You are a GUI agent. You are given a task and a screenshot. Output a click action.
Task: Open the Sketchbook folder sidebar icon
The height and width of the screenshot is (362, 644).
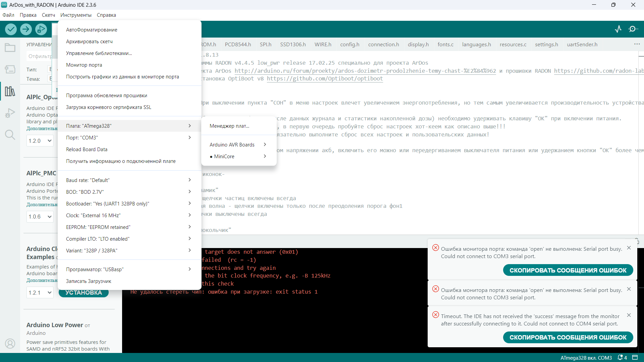pyautogui.click(x=10, y=48)
